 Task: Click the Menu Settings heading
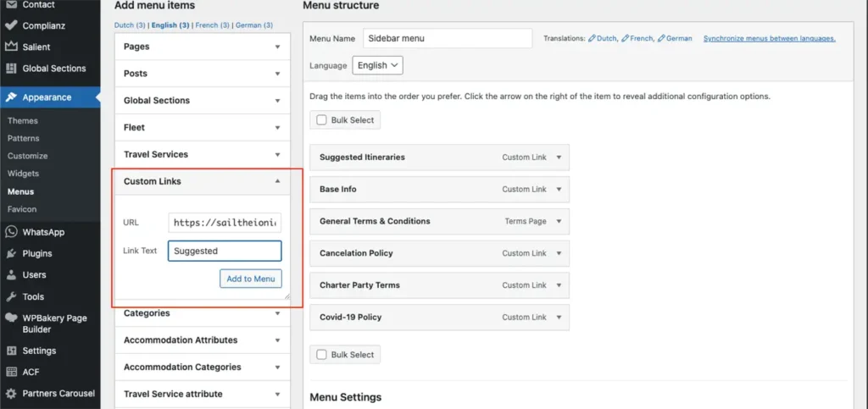coord(346,397)
